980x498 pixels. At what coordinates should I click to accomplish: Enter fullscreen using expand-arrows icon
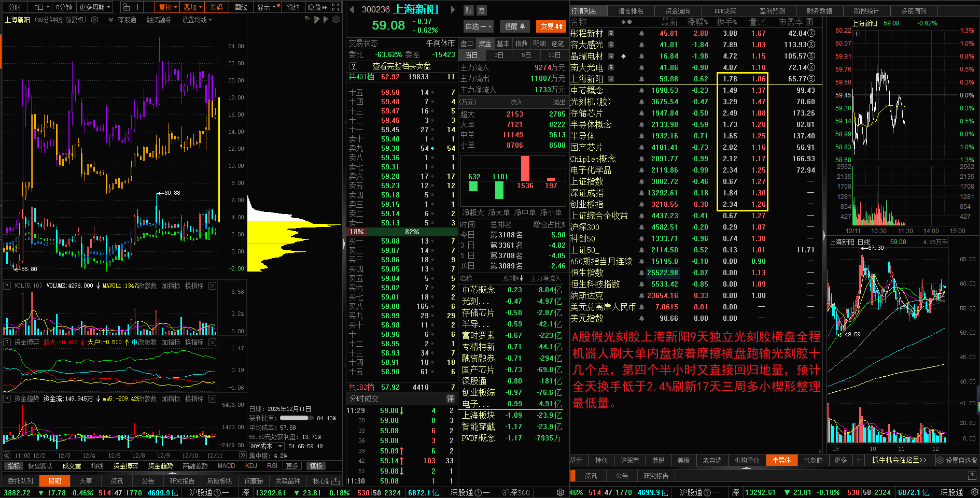coord(336,7)
